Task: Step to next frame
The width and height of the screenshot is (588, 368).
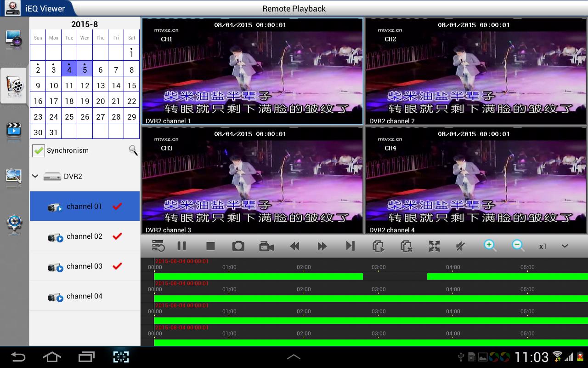Action: 351,246
